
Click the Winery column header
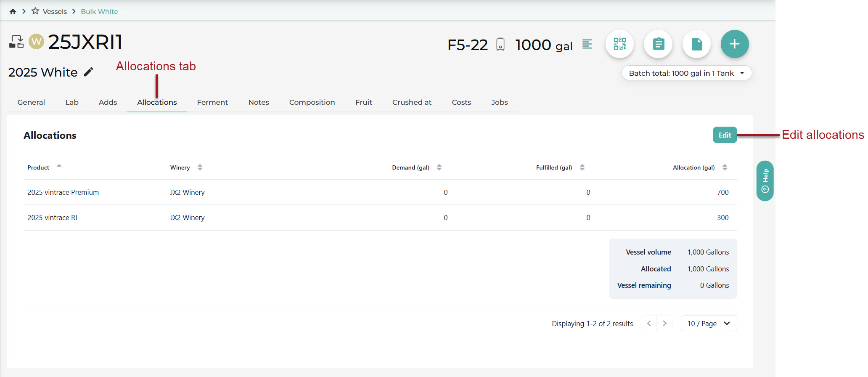click(x=180, y=167)
